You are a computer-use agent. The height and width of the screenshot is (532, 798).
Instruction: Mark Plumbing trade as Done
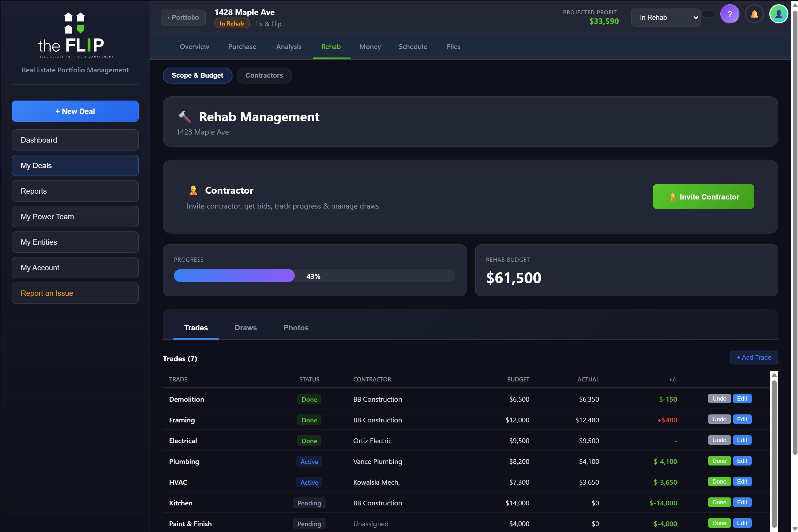coord(719,461)
